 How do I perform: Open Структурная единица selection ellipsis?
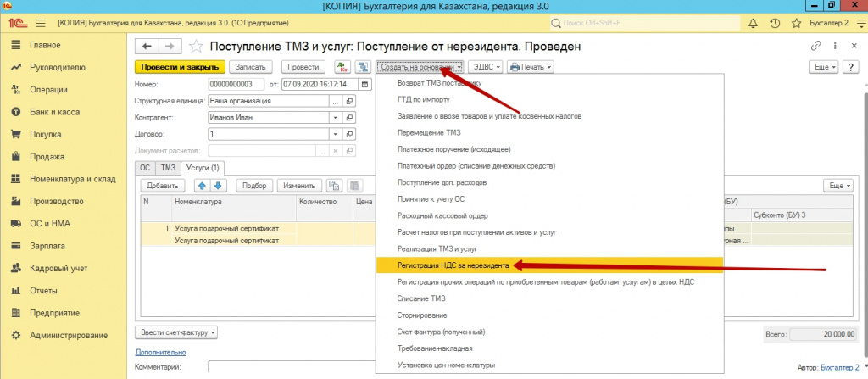(336, 102)
